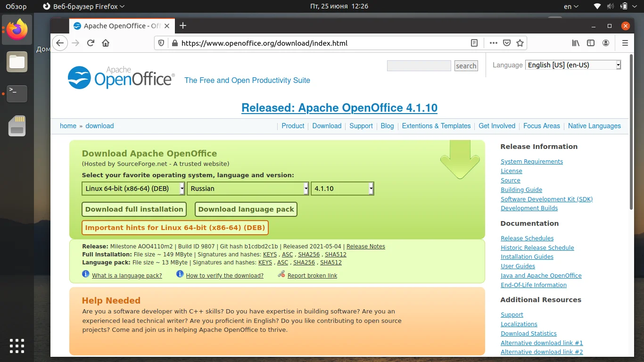
Task: Go to the Firefox home page
Action: point(106,43)
